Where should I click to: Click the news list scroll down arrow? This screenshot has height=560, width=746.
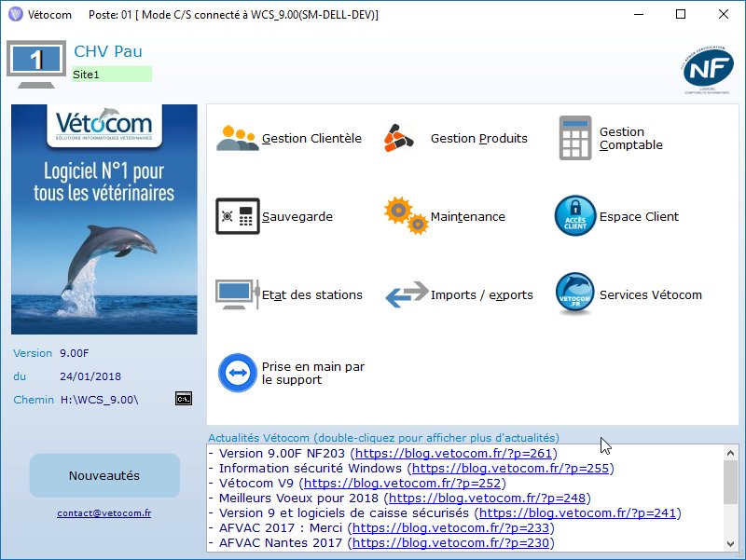point(730,544)
